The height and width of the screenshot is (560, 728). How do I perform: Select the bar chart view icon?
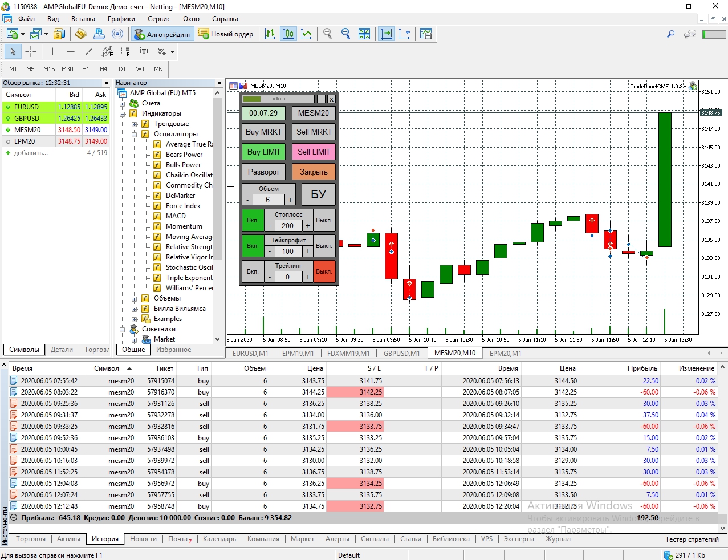270,34
